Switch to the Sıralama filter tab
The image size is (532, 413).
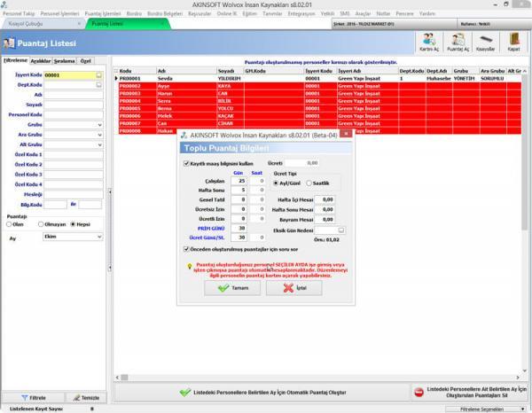[64, 61]
